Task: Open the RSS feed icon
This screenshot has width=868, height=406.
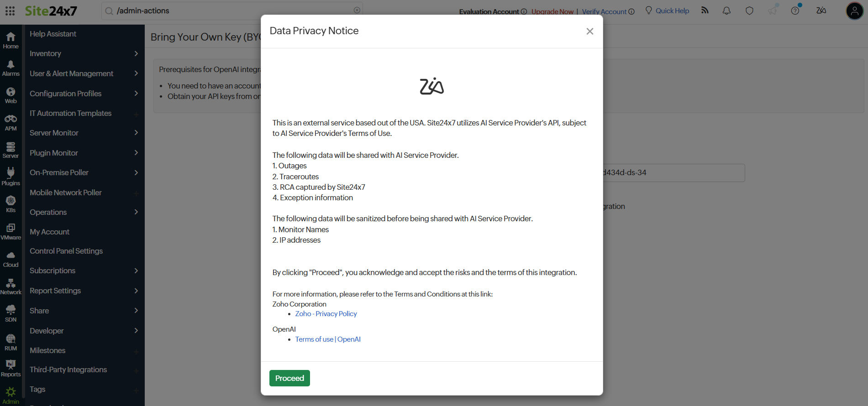Action: 705,10
